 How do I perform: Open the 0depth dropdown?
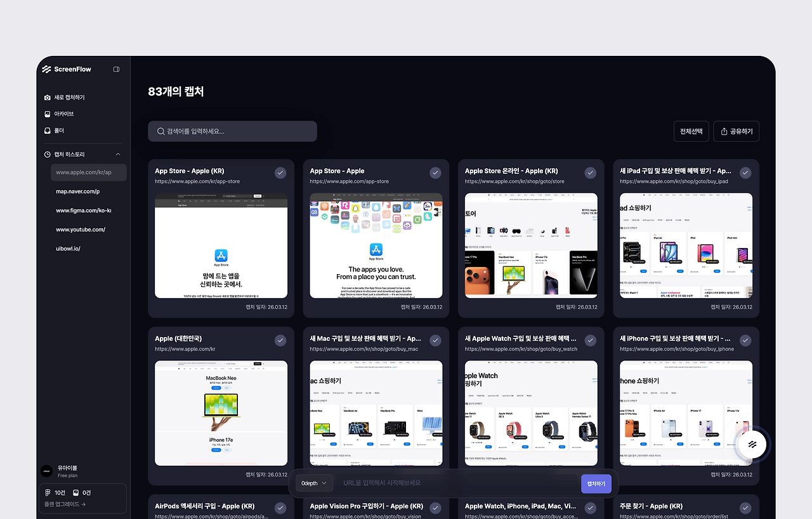tap(314, 483)
